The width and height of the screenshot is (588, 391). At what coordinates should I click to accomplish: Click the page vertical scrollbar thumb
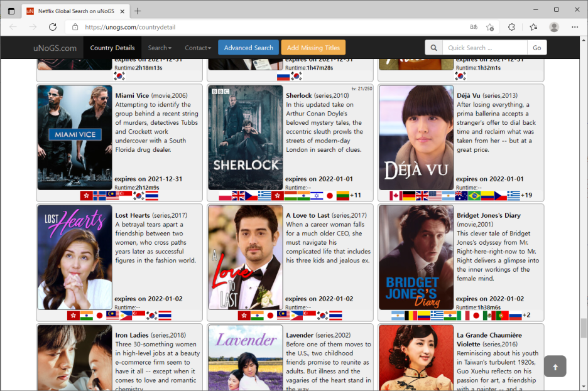(x=584, y=328)
